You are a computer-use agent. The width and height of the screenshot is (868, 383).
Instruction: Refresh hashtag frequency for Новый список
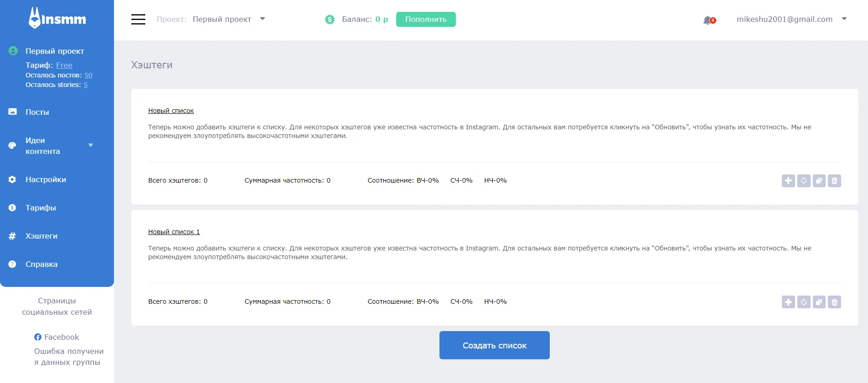coord(804,181)
